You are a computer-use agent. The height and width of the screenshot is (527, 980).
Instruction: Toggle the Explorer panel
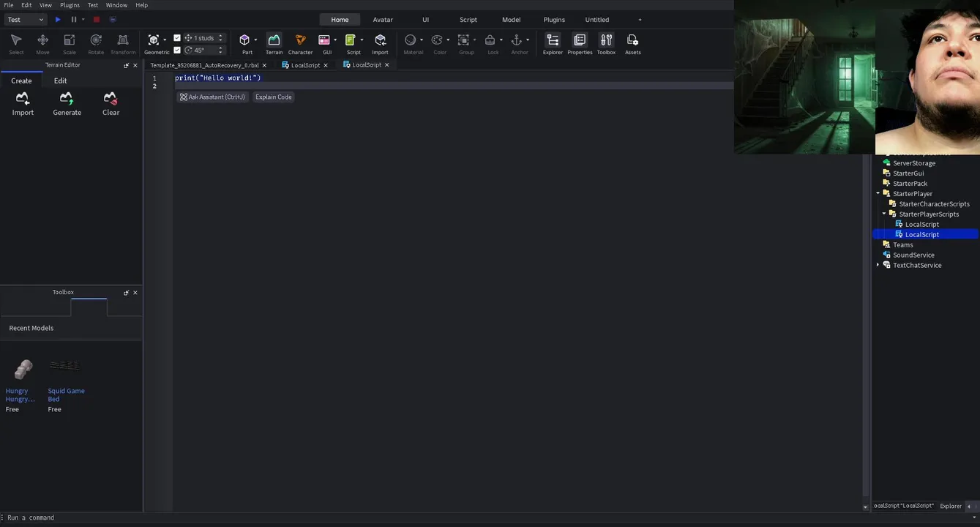click(553, 43)
